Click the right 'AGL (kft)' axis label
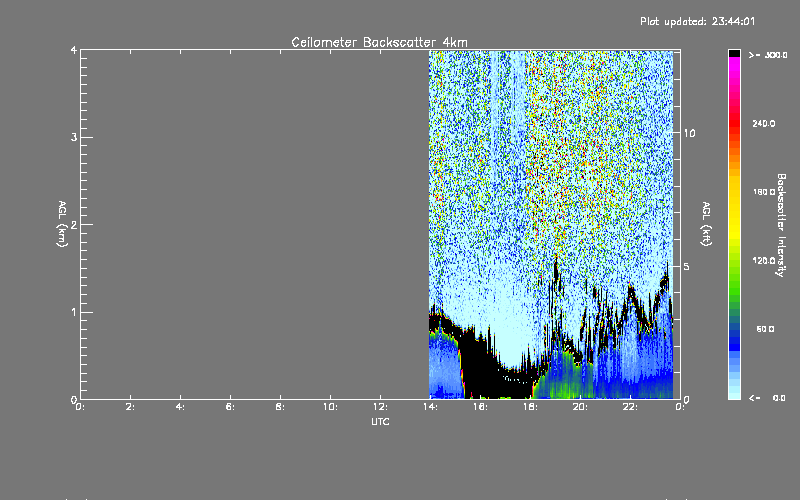 pyautogui.click(x=707, y=224)
